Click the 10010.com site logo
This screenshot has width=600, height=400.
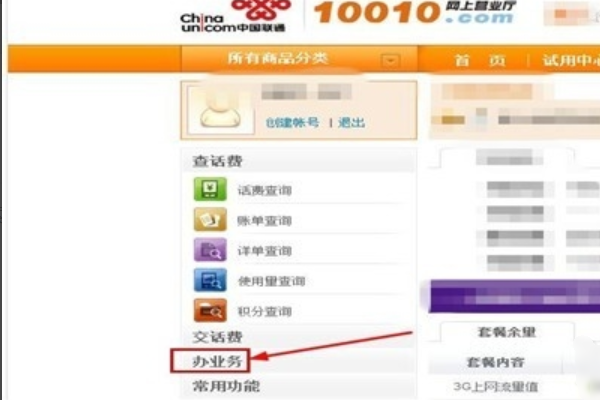coord(415,13)
